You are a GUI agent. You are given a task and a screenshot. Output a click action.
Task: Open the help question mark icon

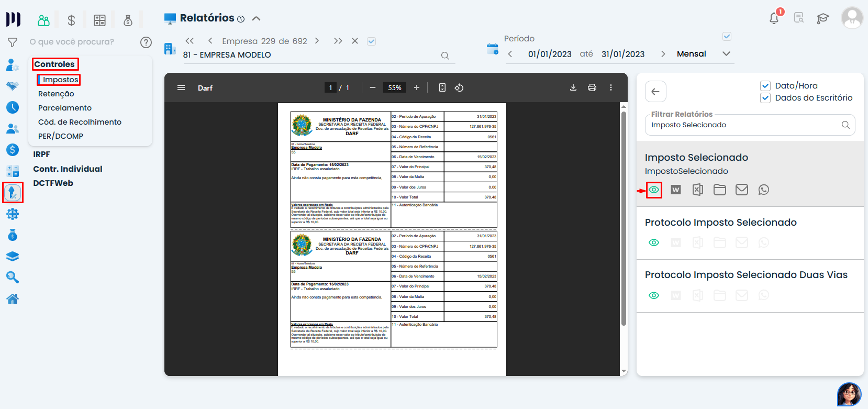coord(146,42)
